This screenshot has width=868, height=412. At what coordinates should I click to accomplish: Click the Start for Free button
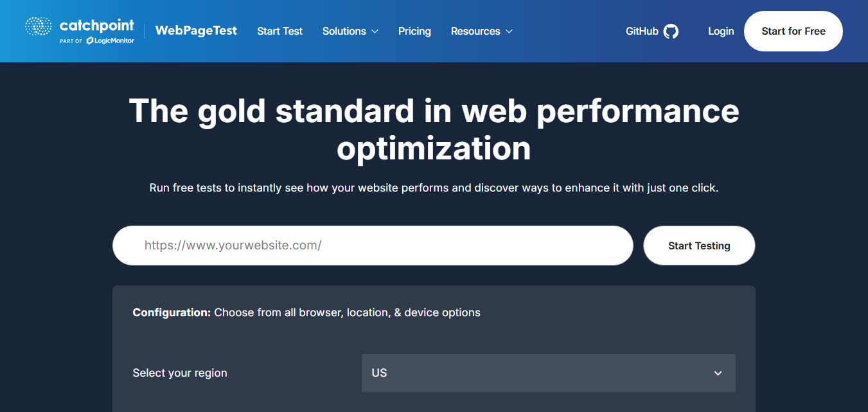(793, 31)
